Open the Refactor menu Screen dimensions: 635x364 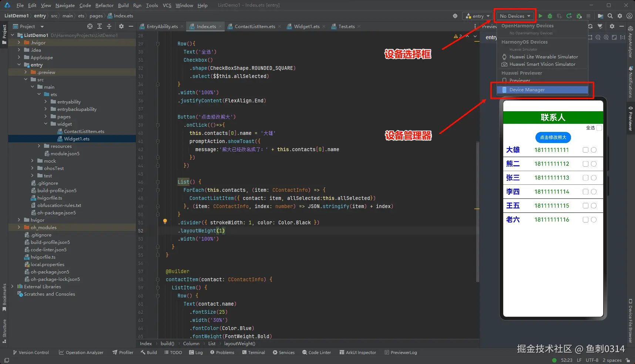(x=104, y=5)
